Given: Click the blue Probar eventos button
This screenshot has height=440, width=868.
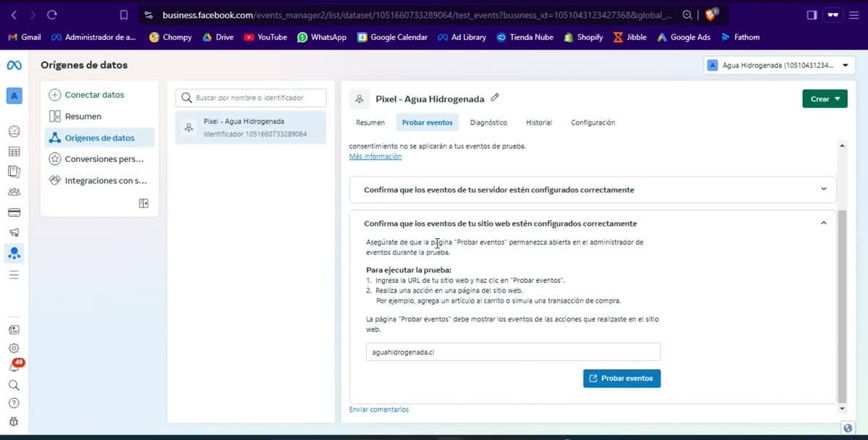Looking at the screenshot, I should (x=621, y=378).
